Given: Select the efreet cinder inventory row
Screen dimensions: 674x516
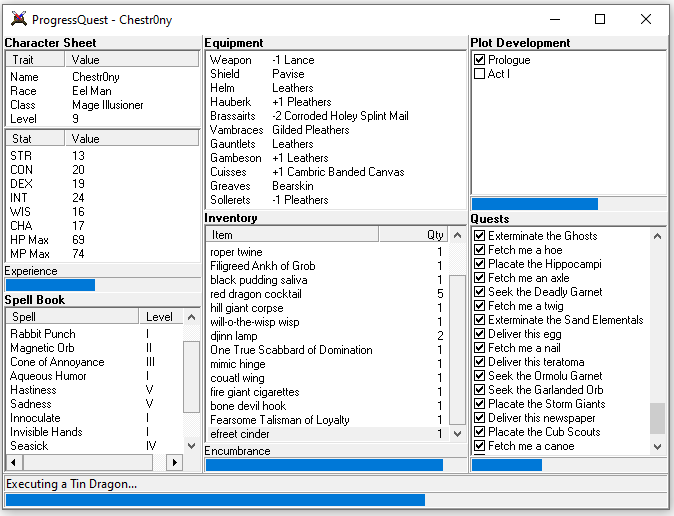Looking at the screenshot, I should (x=328, y=434).
